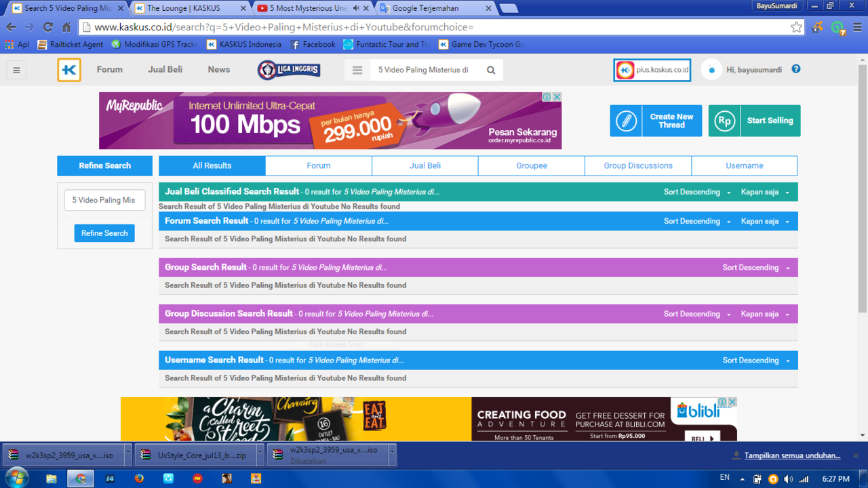Open the Jual Beli navigation link
This screenshot has width=868, height=488.
(x=165, y=70)
